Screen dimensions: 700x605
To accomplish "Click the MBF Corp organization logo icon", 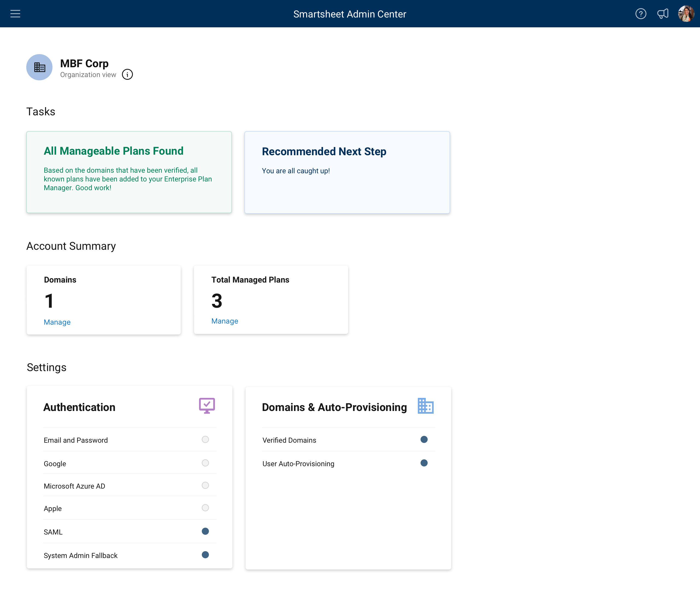I will tap(40, 67).
